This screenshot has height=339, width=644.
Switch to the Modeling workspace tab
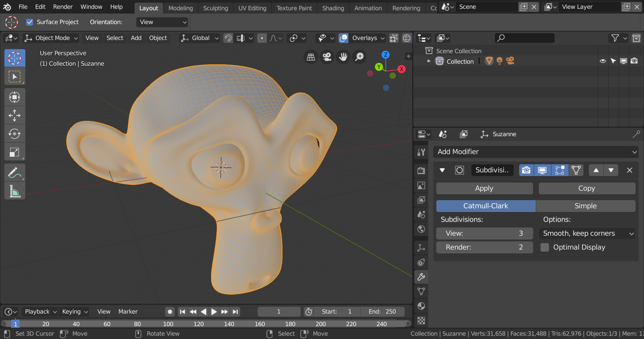181,8
